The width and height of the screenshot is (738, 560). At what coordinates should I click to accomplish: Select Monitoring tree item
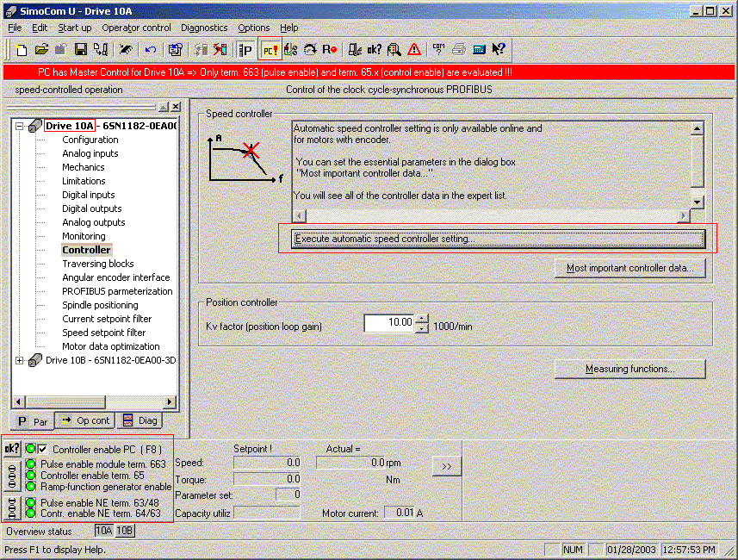(x=84, y=236)
